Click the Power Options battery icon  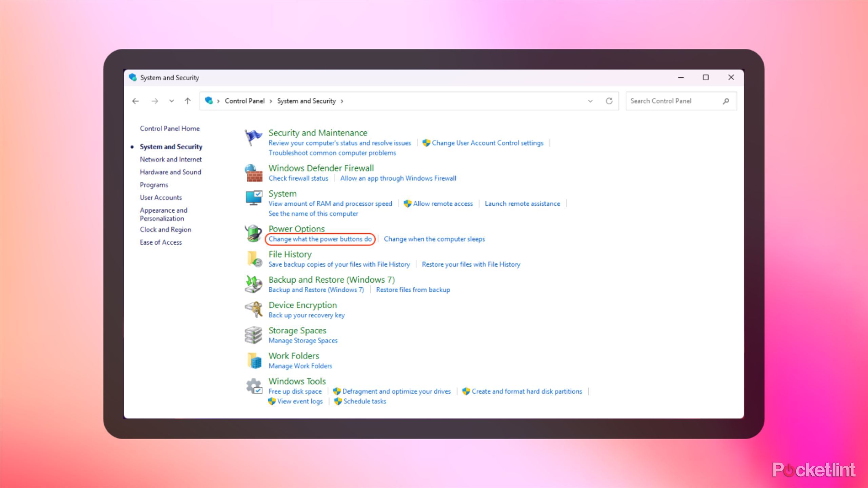click(253, 233)
